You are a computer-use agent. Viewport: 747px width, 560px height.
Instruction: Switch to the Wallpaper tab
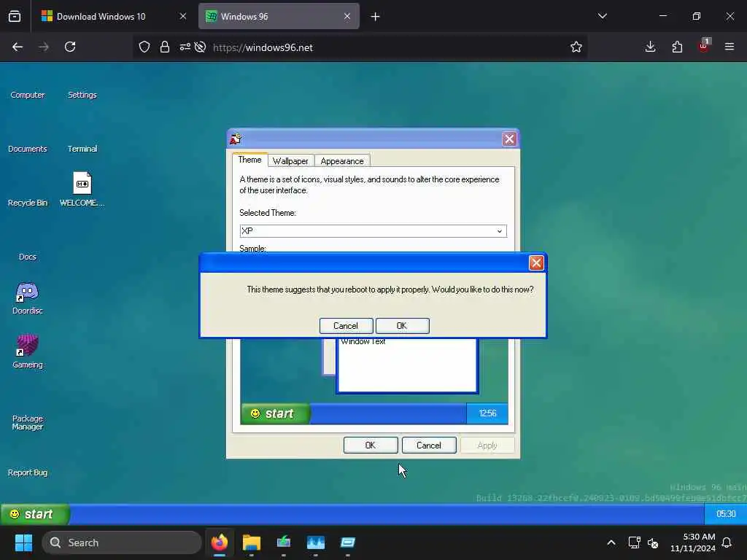[290, 161]
